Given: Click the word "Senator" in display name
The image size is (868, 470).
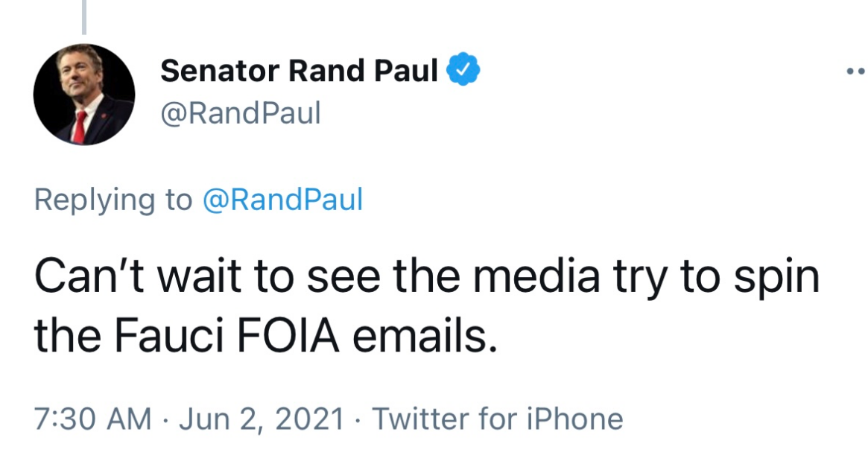Looking at the screenshot, I should click(x=220, y=70).
